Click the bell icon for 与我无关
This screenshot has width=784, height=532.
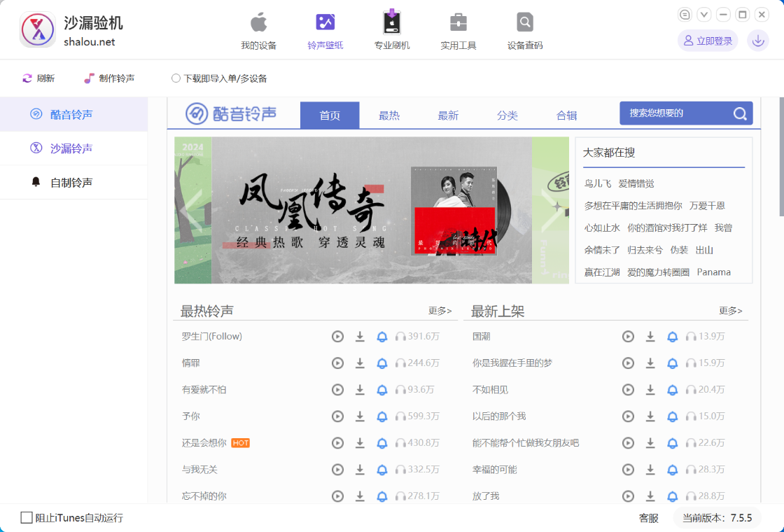click(x=382, y=470)
